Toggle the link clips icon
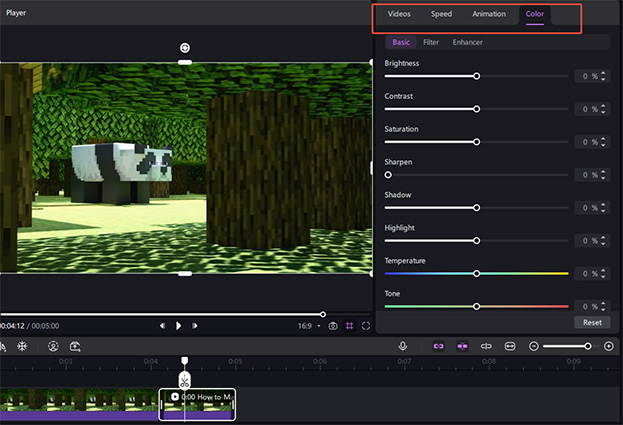The width and height of the screenshot is (623, 425). click(439, 346)
